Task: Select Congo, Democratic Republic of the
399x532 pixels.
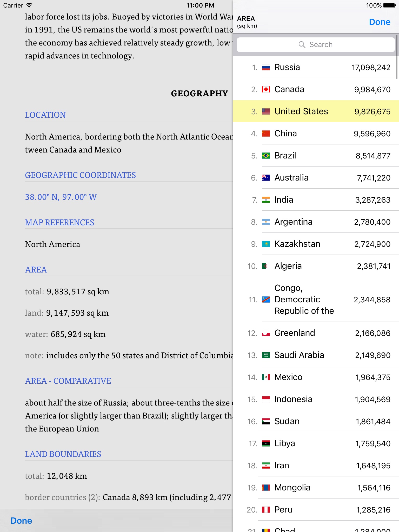Action: pyautogui.click(x=316, y=300)
